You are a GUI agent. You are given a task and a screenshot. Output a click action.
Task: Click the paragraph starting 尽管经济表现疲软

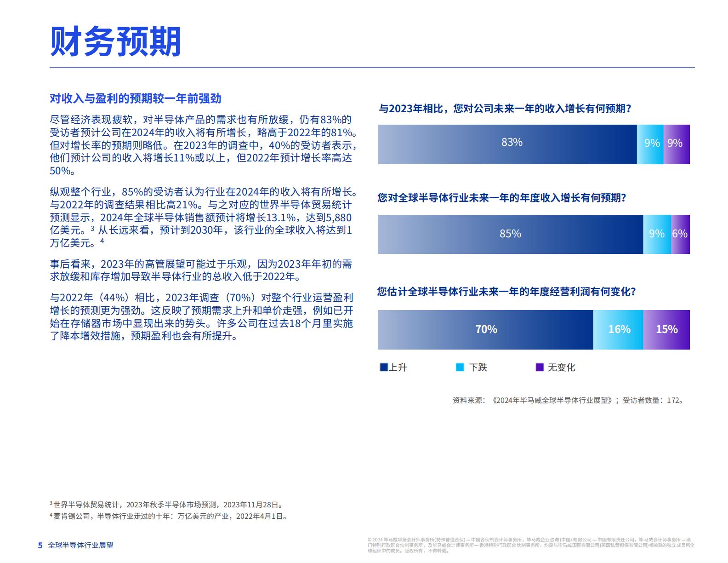pyautogui.click(x=203, y=145)
